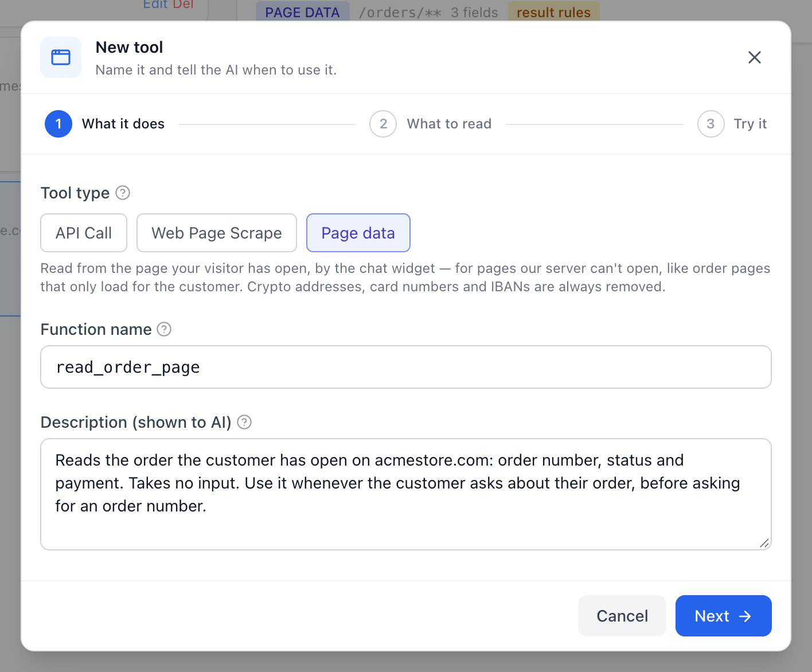Click the "3 fields" text in background
The height and width of the screenshot is (672, 812).
[475, 13]
